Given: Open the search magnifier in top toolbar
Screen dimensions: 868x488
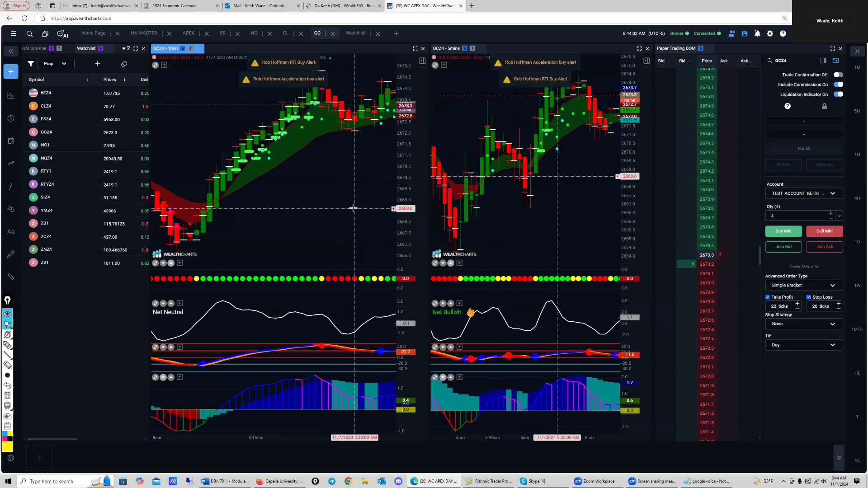Looking at the screenshot, I should point(29,33).
